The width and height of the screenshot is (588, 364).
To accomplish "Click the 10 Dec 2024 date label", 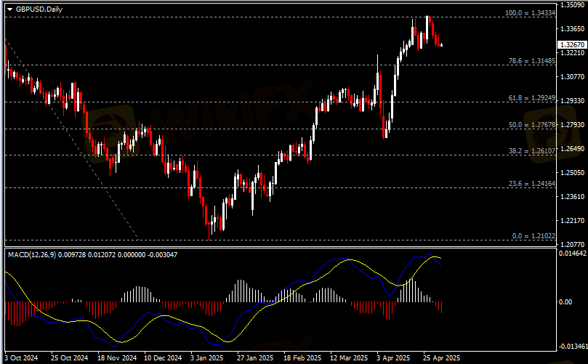I will 163,358.
